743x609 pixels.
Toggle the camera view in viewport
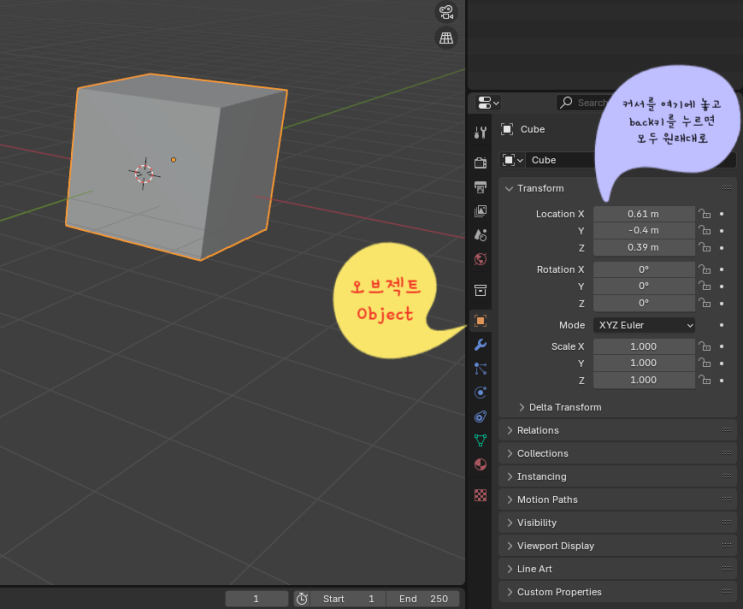point(446,13)
